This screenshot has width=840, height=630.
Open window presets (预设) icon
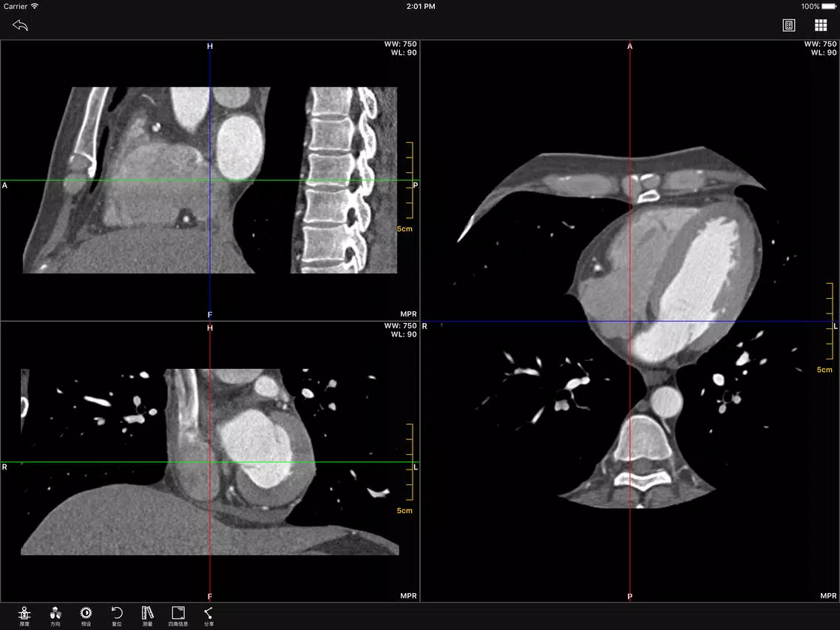[x=86, y=616]
